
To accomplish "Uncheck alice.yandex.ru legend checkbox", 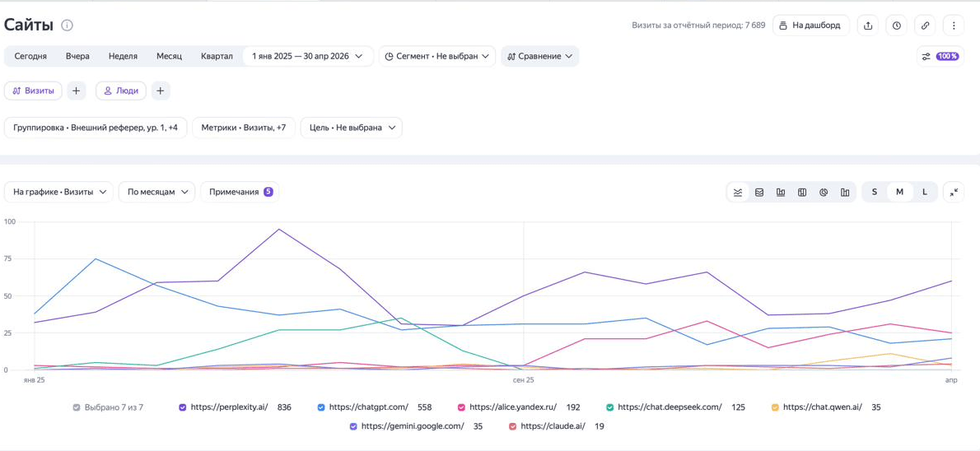I will pyautogui.click(x=461, y=407).
